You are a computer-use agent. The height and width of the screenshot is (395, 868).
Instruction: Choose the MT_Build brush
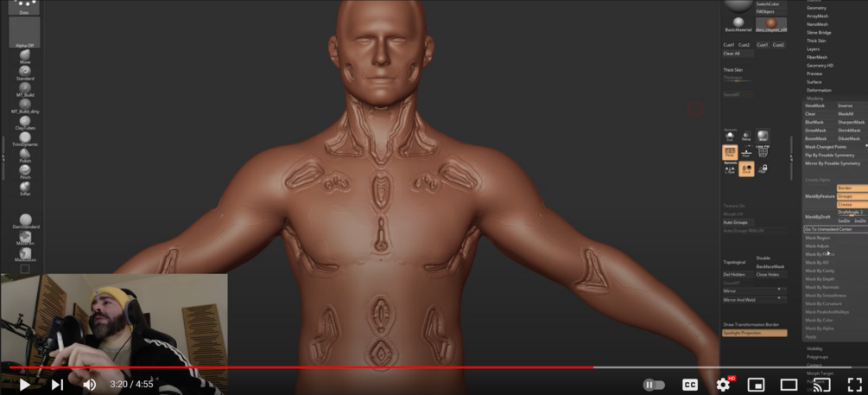(25, 90)
